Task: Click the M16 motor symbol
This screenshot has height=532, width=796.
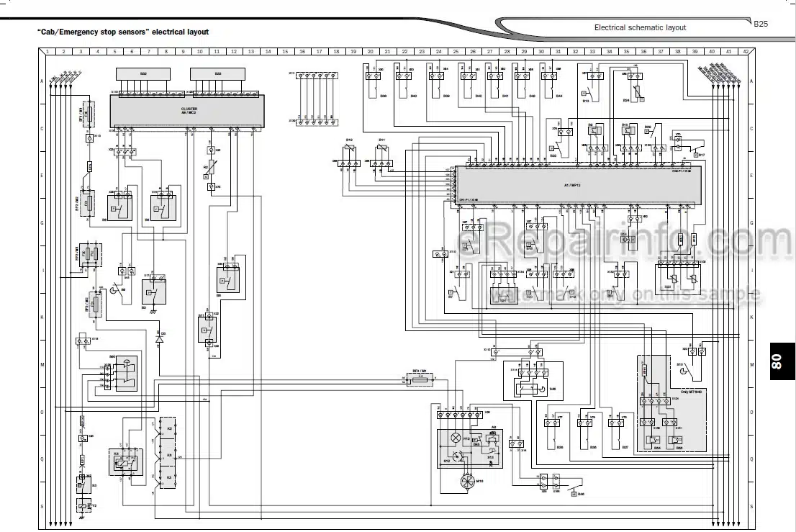Action: 466,482
